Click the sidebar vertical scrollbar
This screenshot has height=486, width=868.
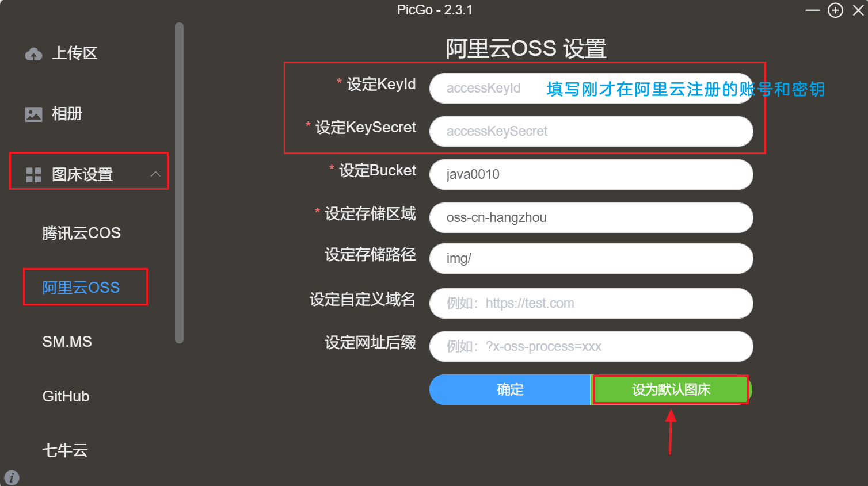pyautogui.click(x=179, y=183)
